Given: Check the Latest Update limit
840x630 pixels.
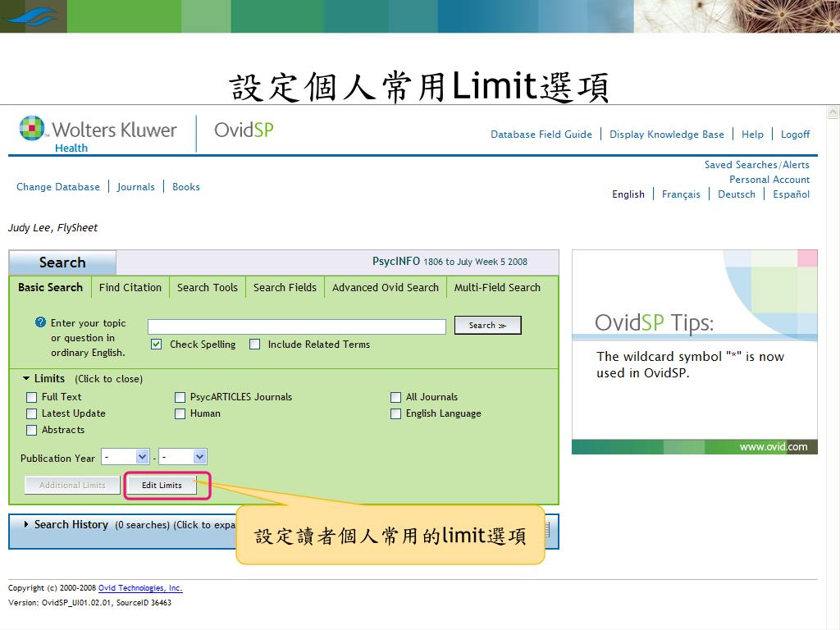Looking at the screenshot, I should 32,413.
